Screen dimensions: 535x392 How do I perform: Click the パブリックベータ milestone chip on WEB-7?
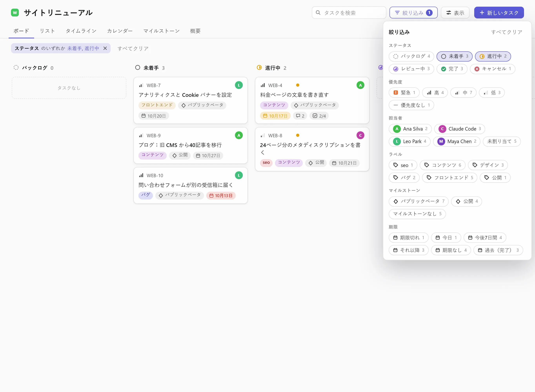point(202,105)
